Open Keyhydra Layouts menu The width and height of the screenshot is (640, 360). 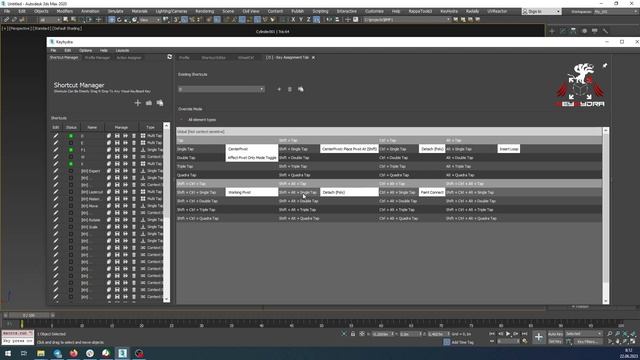click(122, 50)
